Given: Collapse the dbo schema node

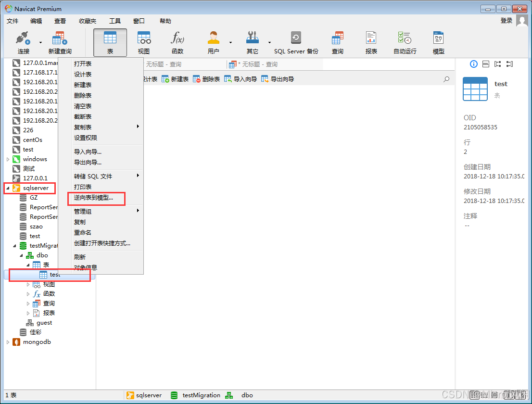Looking at the screenshot, I should pyautogui.click(x=21, y=255).
